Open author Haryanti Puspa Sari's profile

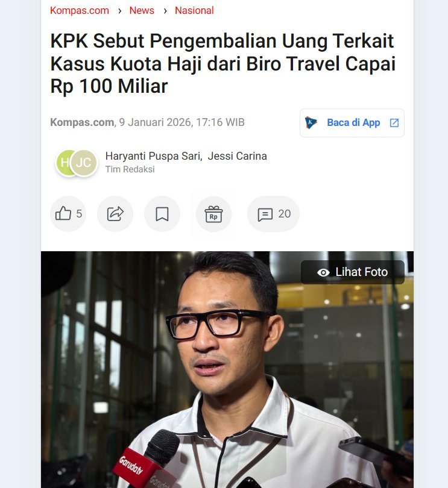coord(153,156)
